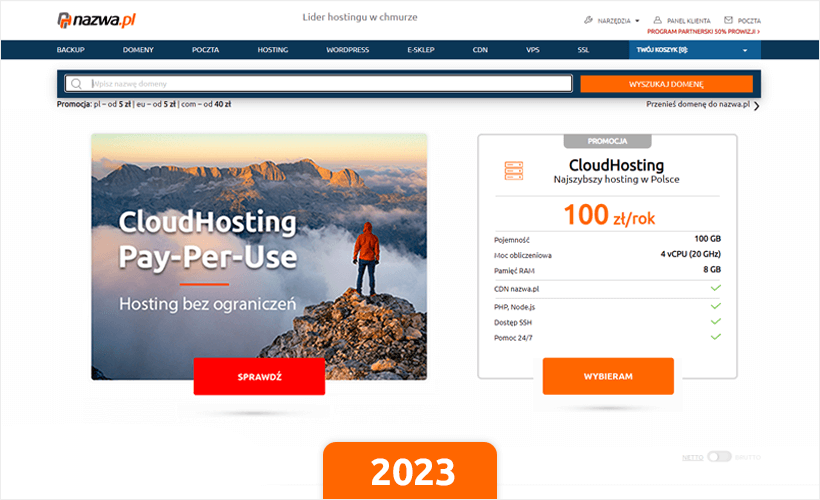The width and height of the screenshot is (820, 500).
Task: Click the "4 vCPU (20 GHz)" value
Action: (x=691, y=254)
